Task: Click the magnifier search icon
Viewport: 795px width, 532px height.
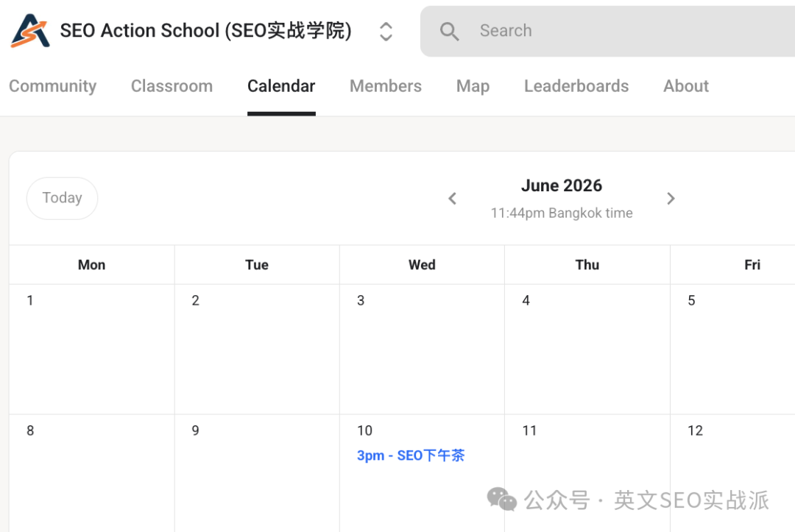Action: 449,32
